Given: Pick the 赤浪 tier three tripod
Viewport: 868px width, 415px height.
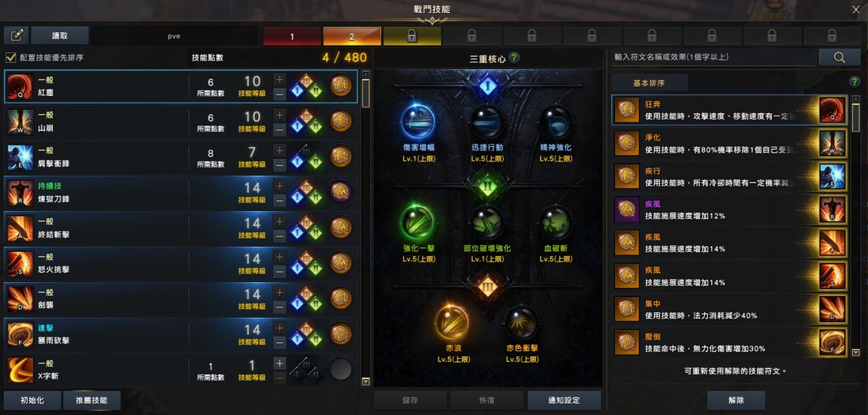Looking at the screenshot, I should 452,321.
